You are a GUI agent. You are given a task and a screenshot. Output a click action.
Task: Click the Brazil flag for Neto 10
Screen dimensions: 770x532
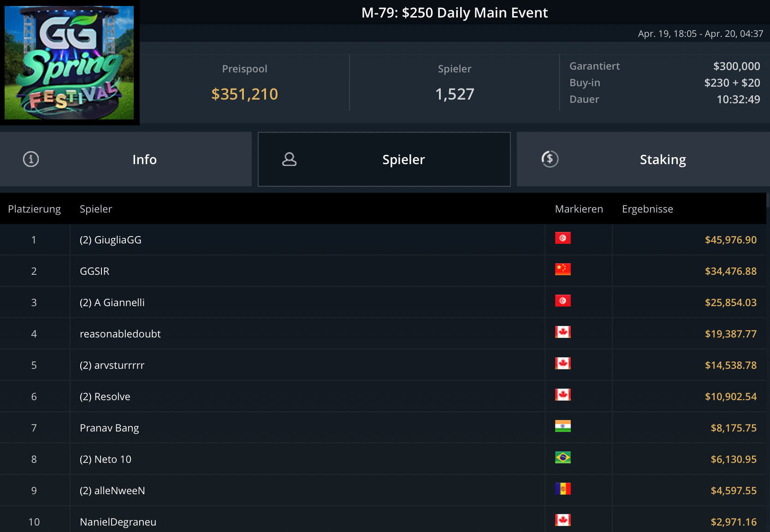[x=563, y=458]
